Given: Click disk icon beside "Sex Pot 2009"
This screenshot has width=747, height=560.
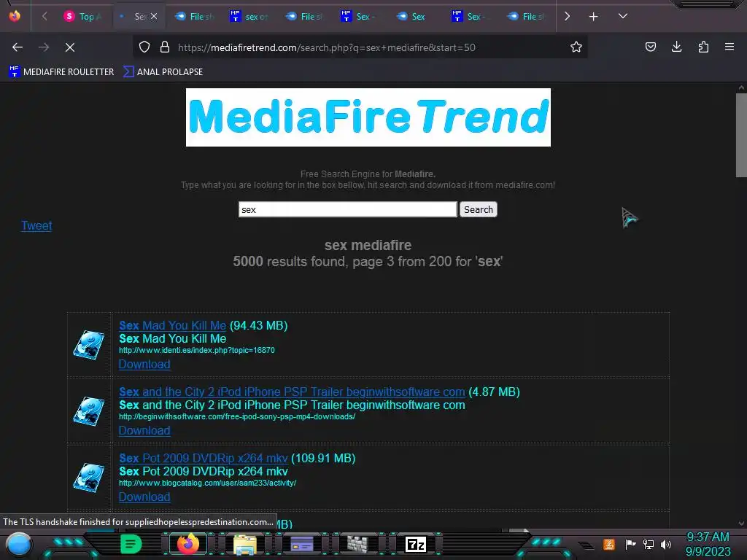Looking at the screenshot, I should (88, 477).
